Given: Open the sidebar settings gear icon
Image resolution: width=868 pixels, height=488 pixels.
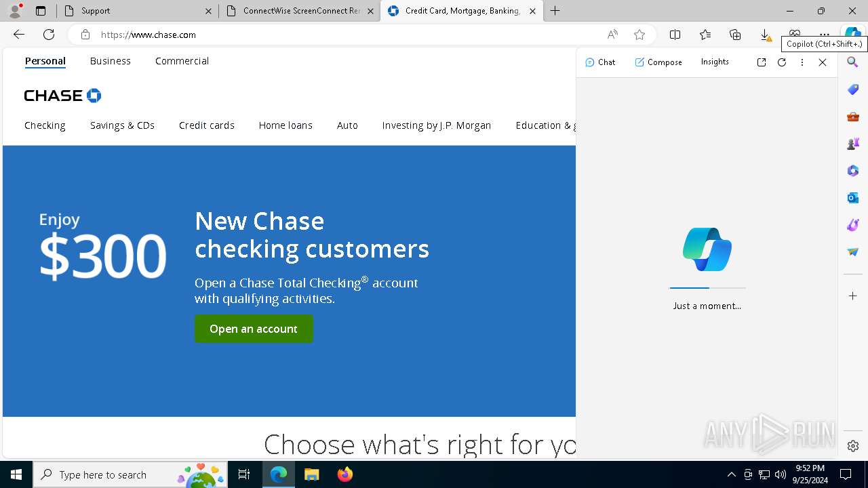Looking at the screenshot, I should click(853, 446).
